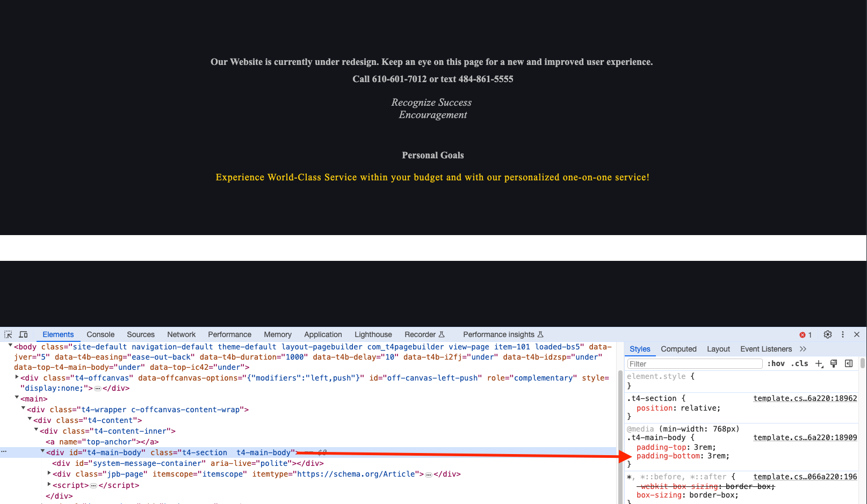Collapse the t4-wrapper div node
Screen dimensions: 867x504
pyautogui.click(x=23, y=408)
